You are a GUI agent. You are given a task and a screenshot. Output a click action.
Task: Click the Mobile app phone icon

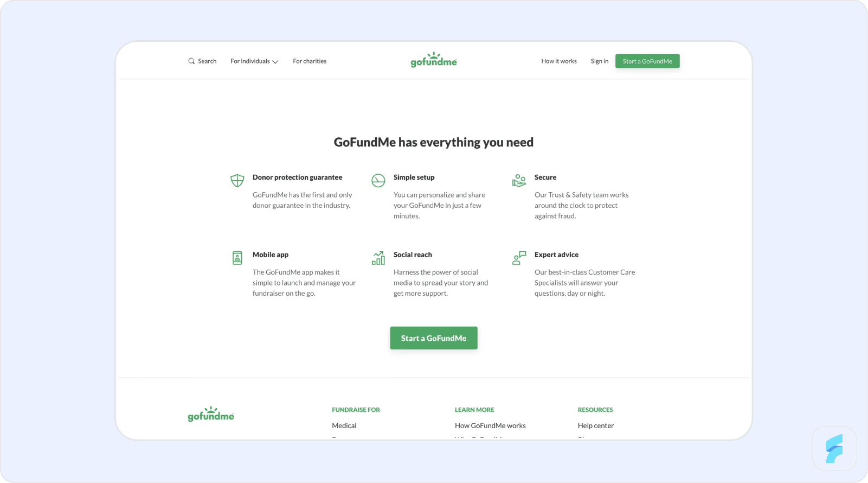pos(237,258)
